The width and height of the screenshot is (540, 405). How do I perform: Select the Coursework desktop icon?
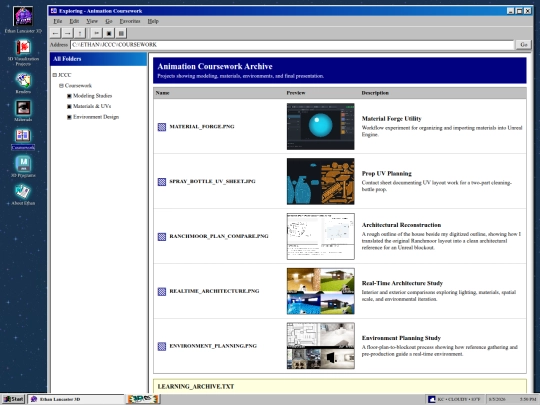tap(23, 139)
